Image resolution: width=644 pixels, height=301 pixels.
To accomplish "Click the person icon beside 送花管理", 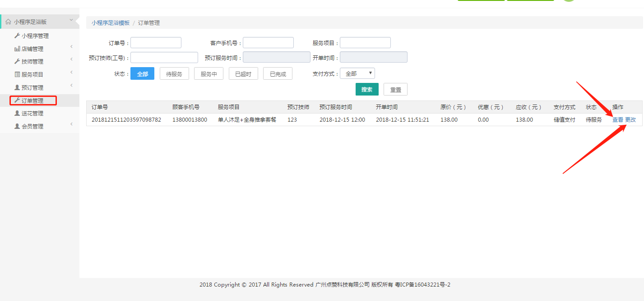I will 17,113.
